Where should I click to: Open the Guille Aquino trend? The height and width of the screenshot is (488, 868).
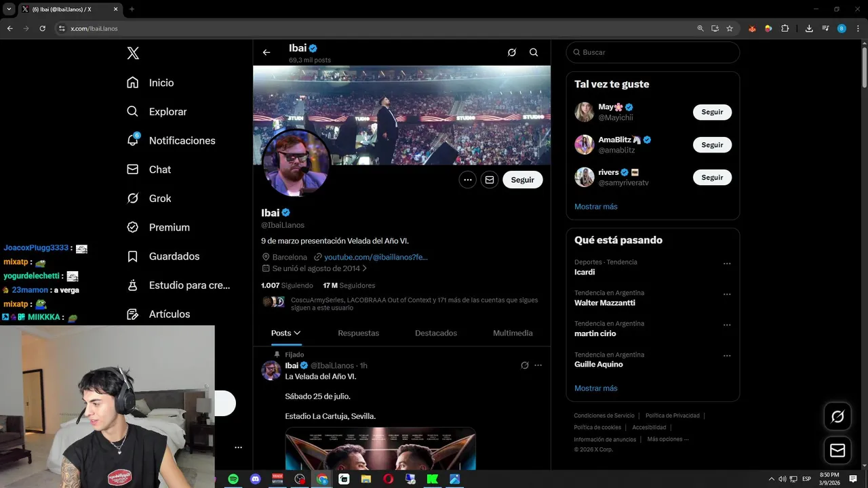click(599, 365)
